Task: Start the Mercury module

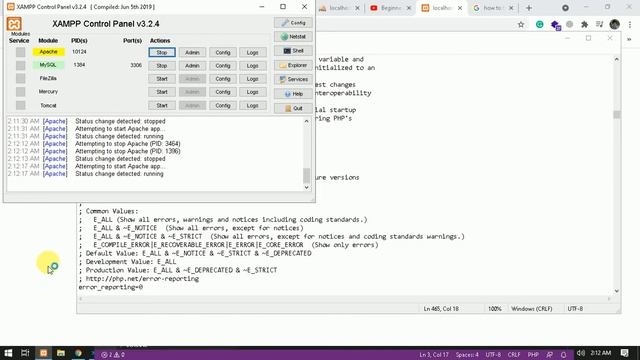Action: (x=162, y=92)
